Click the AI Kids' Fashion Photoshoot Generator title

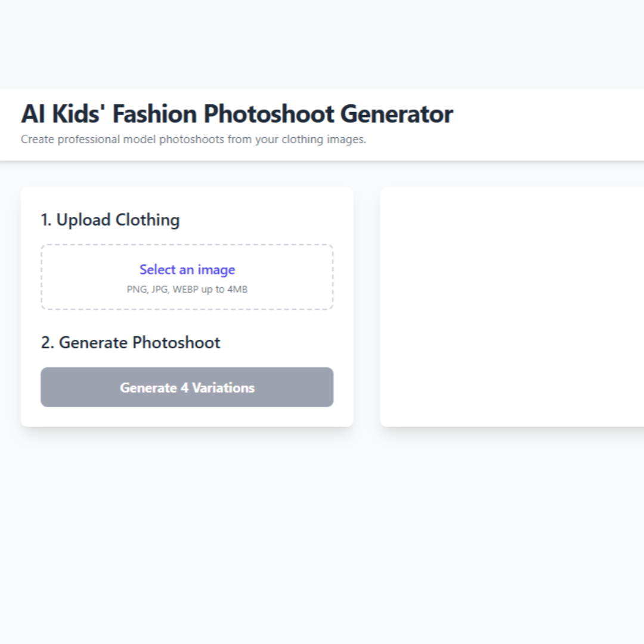[x=237, y=114]
